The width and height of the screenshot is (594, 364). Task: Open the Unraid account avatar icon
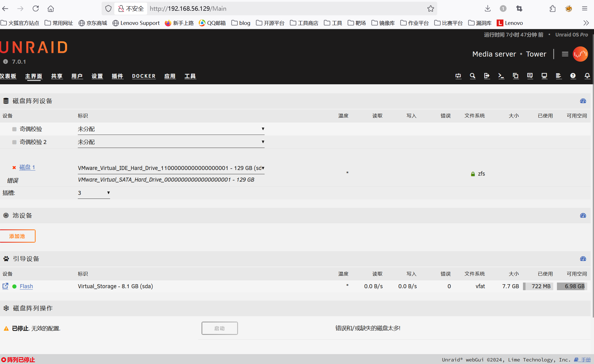pyautogui.click(x=580, y=54)
